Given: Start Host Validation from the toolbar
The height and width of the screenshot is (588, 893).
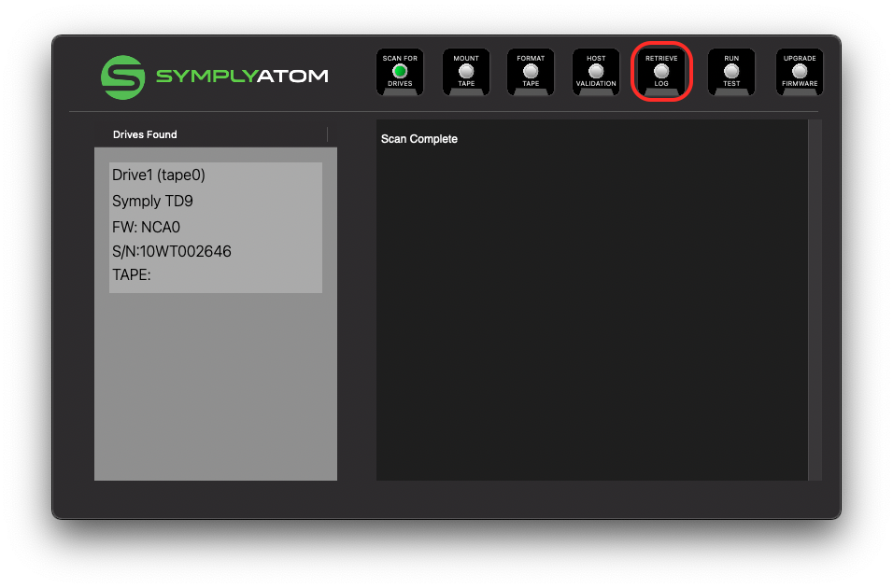Looking at the screenshot, I should [x=596, y=72].
